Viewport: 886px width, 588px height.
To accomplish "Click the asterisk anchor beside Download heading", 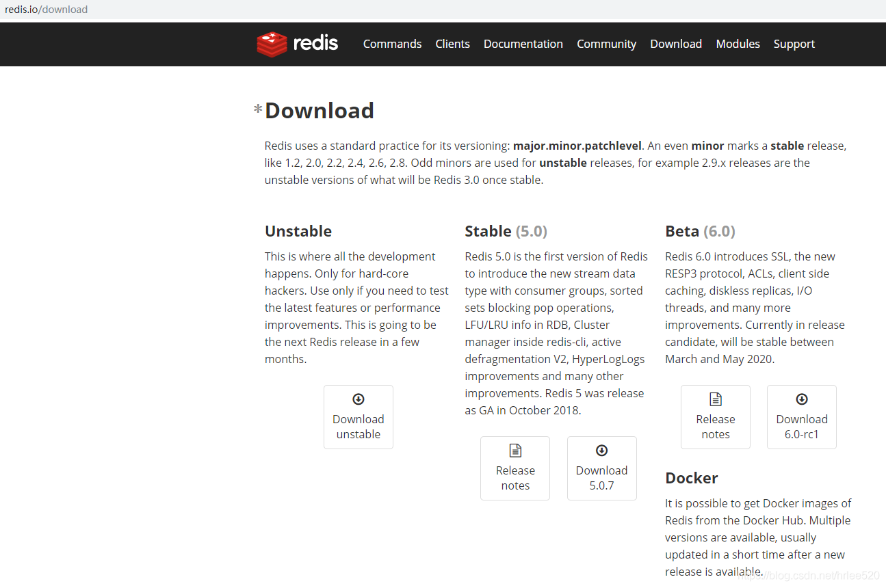I will 258,109.
